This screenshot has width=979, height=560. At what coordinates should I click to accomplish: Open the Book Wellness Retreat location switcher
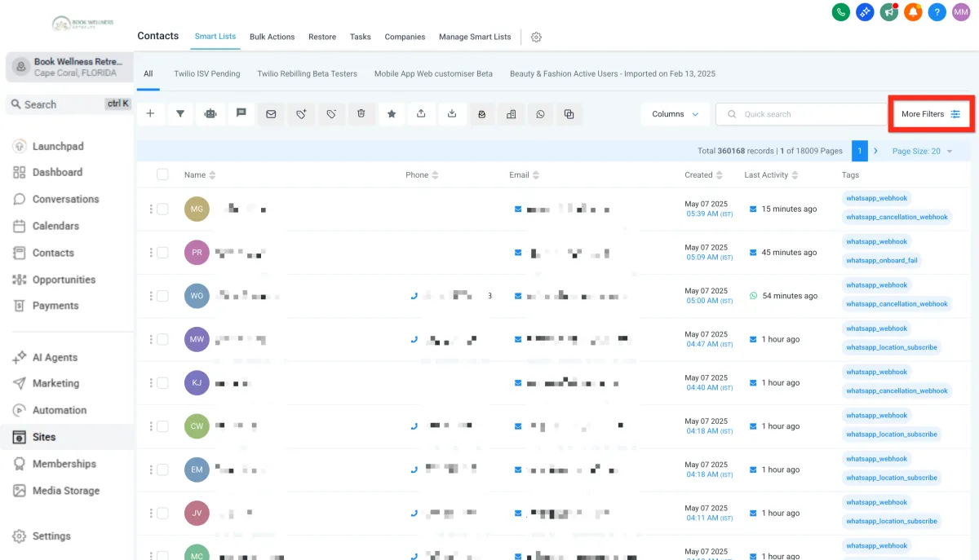pos(69,67)
